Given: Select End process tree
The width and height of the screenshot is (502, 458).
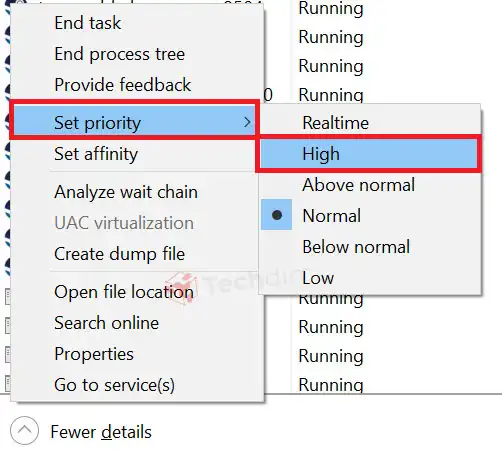Looking at the screenshot, I should (137, 54).
